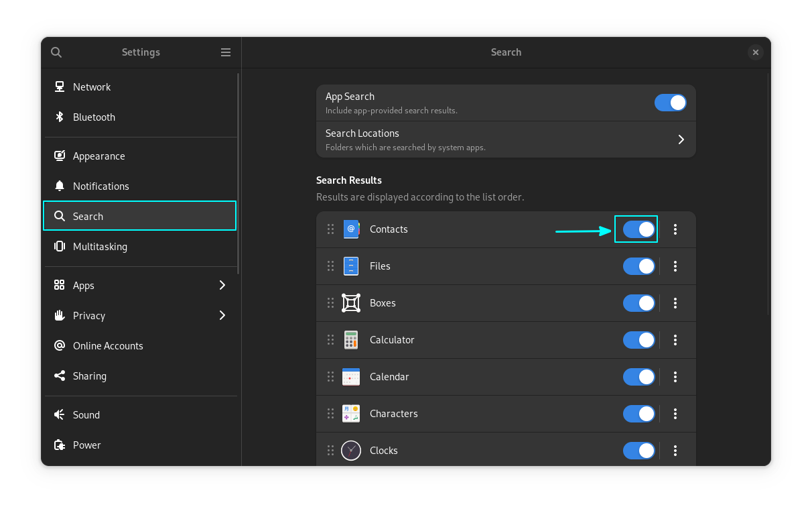
Task: Go to Sound settings
Action: pyautogui.click(x=86, y=415)
